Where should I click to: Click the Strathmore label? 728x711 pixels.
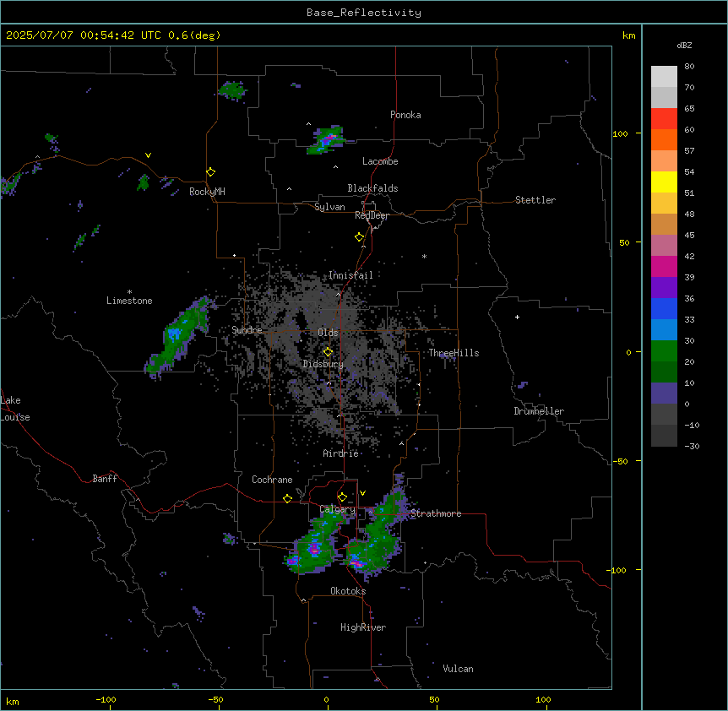[436, 513]
